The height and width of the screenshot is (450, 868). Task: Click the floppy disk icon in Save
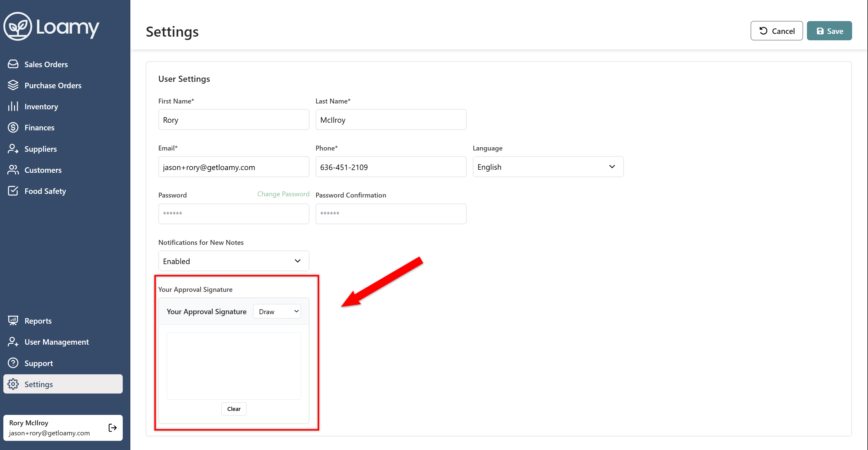click(x=820, y=31)
